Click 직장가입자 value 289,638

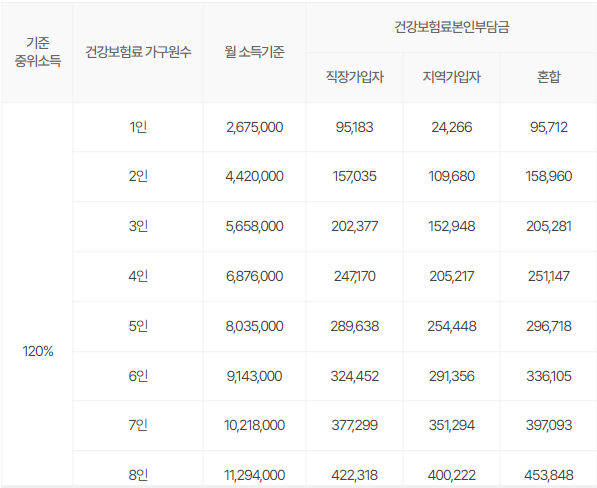tap(354, 326)
